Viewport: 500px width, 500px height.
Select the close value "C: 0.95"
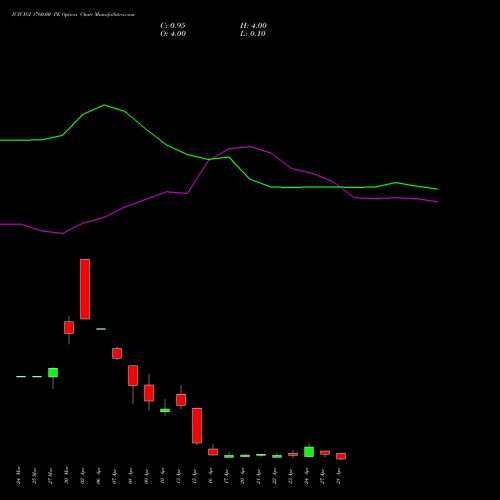[173, 26]
